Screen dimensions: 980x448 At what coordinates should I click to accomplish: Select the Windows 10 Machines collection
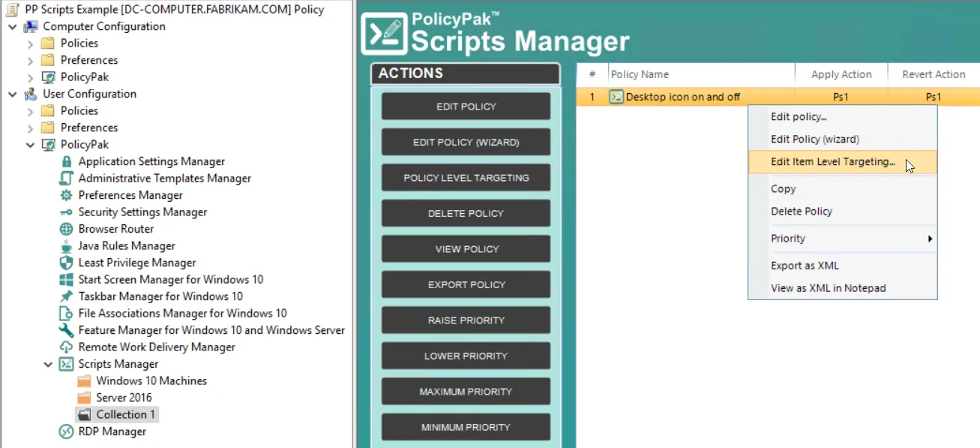point(151,381)
